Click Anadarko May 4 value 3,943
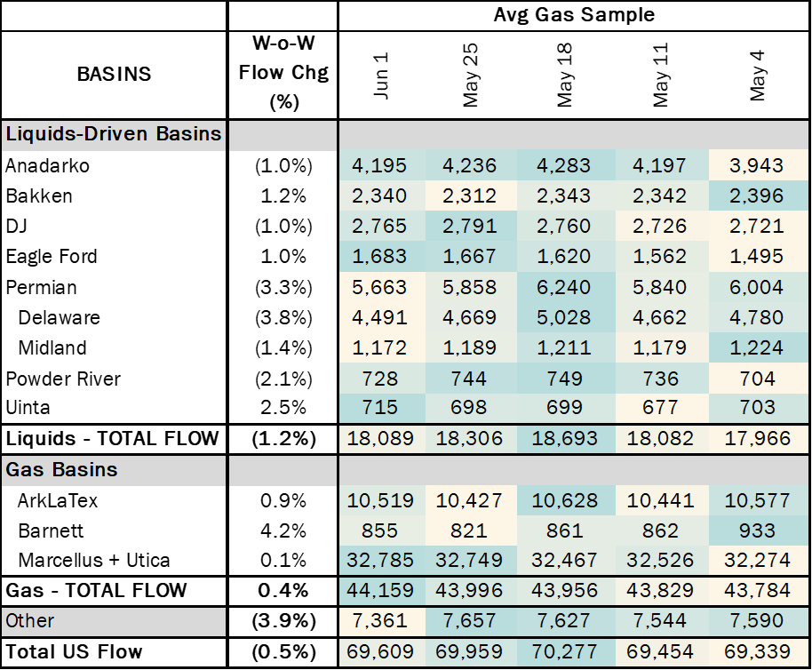Screen dimensions: 812x670 click(x=757, y=165)
